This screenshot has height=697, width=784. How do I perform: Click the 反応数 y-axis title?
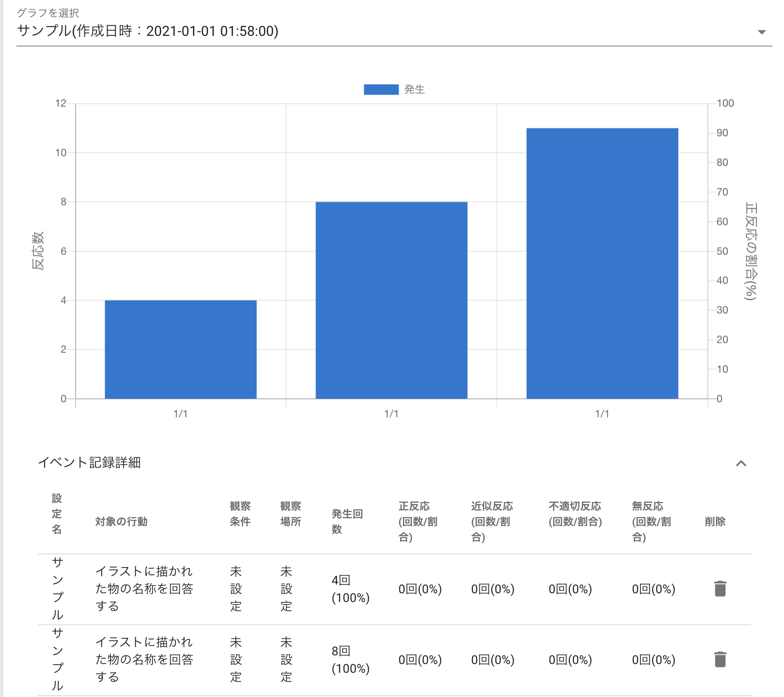[38, 251]
